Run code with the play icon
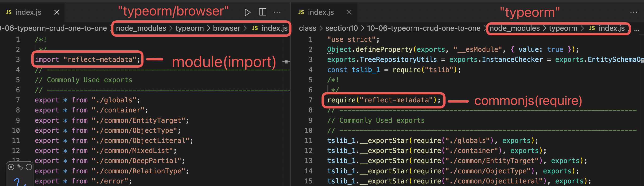 point(247,12)
